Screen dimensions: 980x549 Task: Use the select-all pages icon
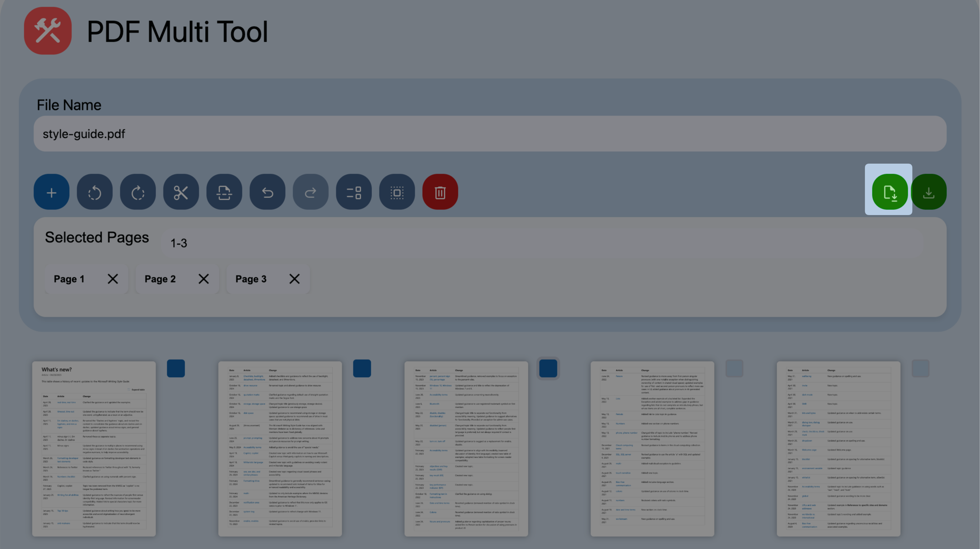point(397,192)
